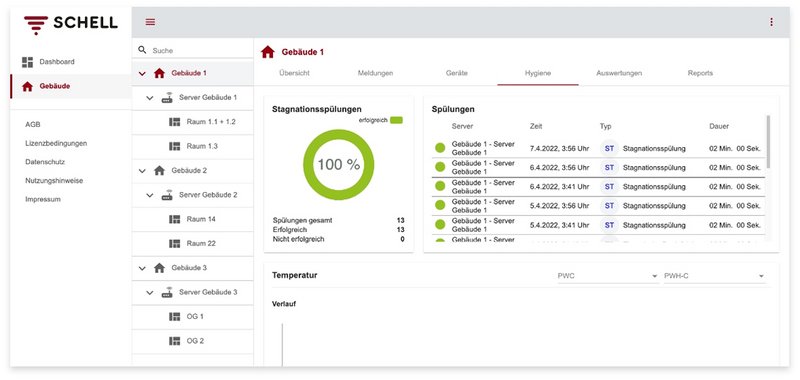Viewport: 800px width, 380px height.
Task: Open the PWC temperature dropdown
Action: click(x=608, y=276)
